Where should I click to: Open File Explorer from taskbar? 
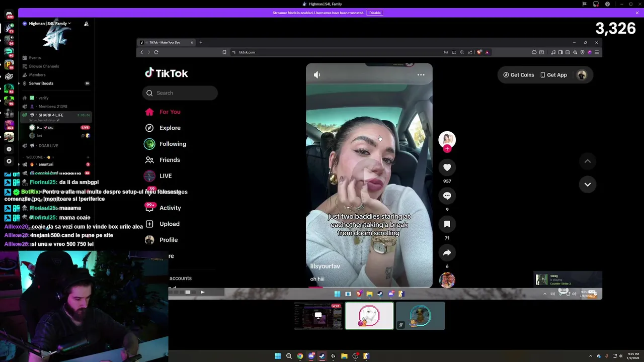(x=344, y=356)
